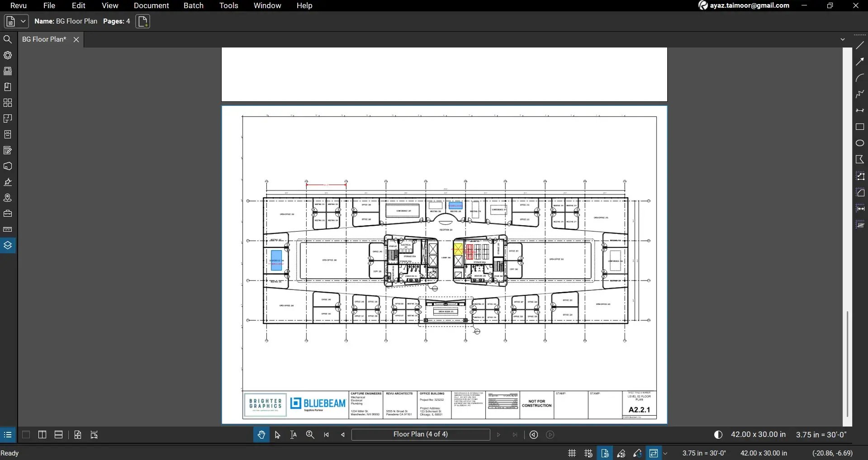The width and height of the screenshot is (868, 460).
Task: Switch to side-by-side split view
Action: tap(42, 435)
